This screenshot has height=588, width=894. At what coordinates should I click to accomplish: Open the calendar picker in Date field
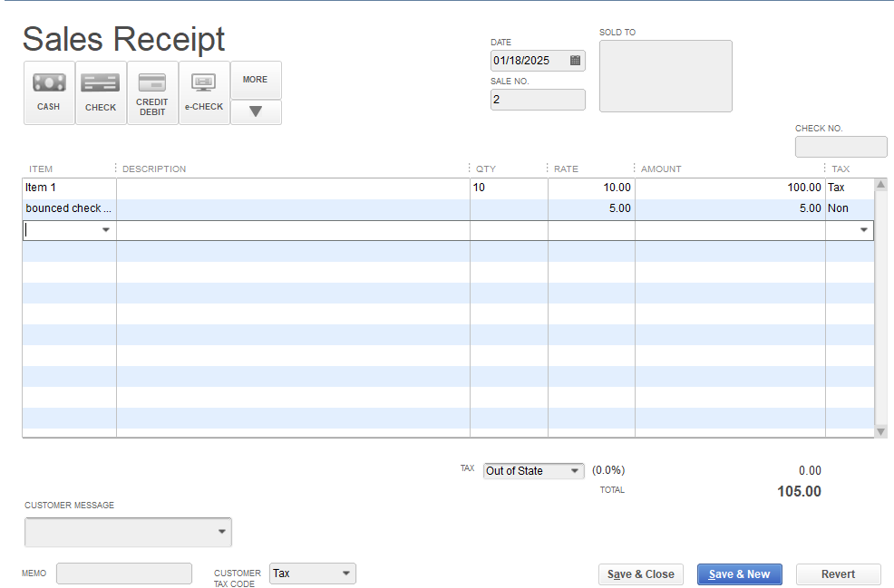(x=575, y=61)
